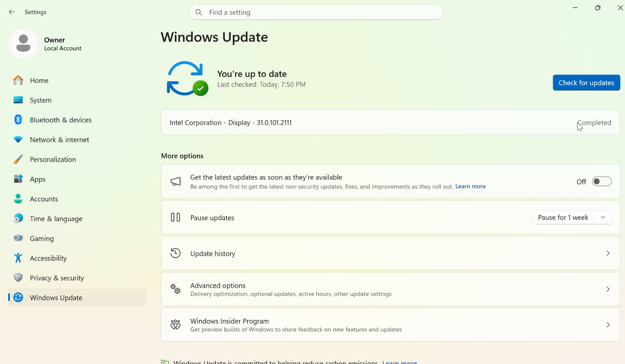Click the large update sync status icon

pos(187,79)
